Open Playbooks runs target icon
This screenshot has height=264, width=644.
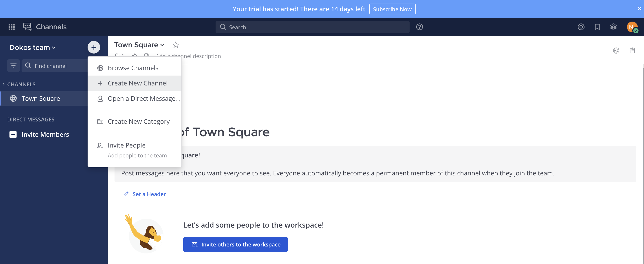616,51
